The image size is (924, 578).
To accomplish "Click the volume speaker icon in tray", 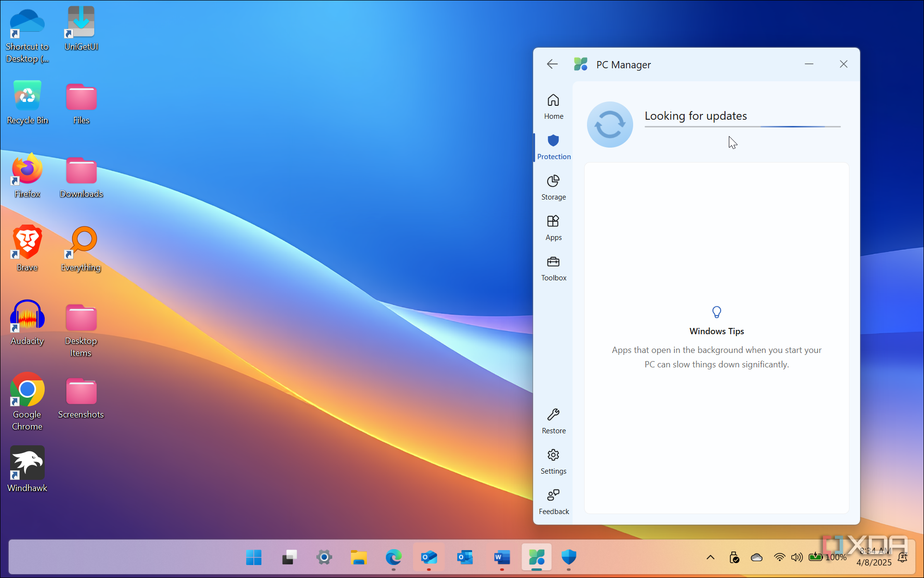I will 797,557.
